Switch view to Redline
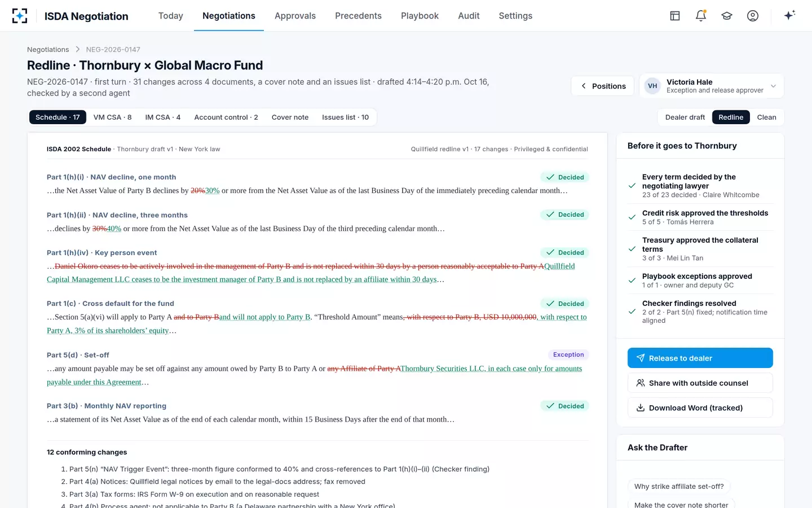Image resolution: width=812 pixels, height=508 pixels. point(731,117)
